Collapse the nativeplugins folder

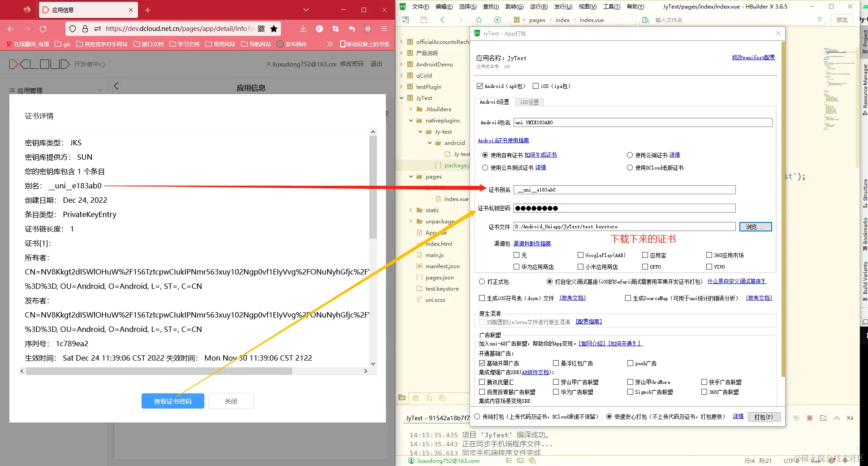411,120
